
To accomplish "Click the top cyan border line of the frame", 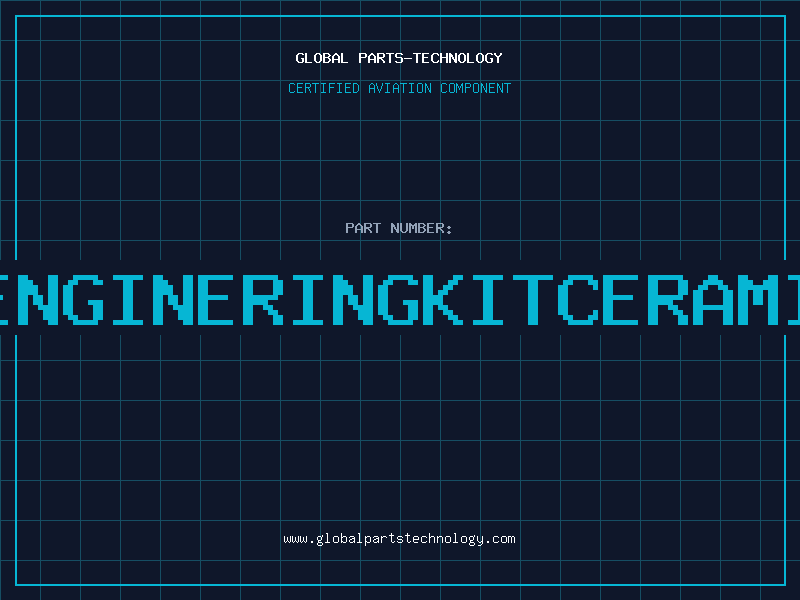I will [x=400, y=16].
